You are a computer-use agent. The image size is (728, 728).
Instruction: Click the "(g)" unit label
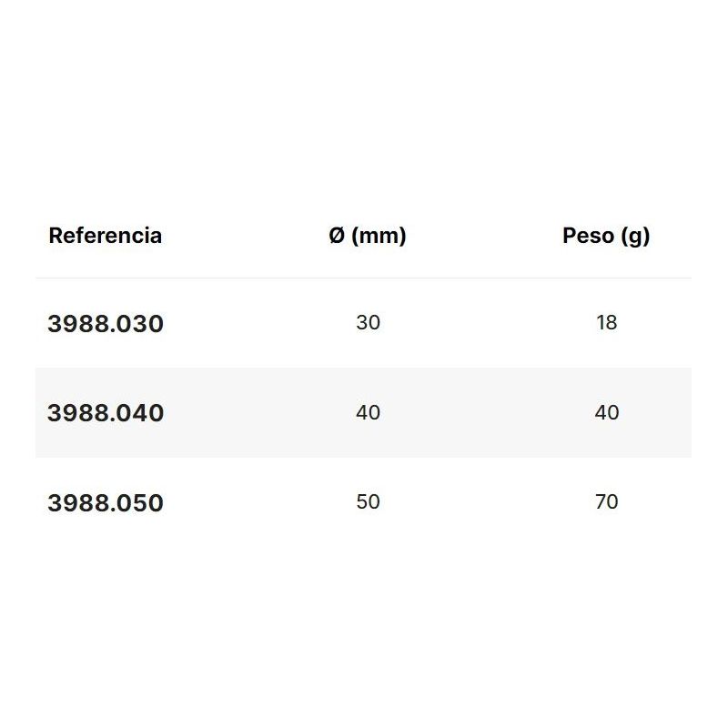[635, 236]
